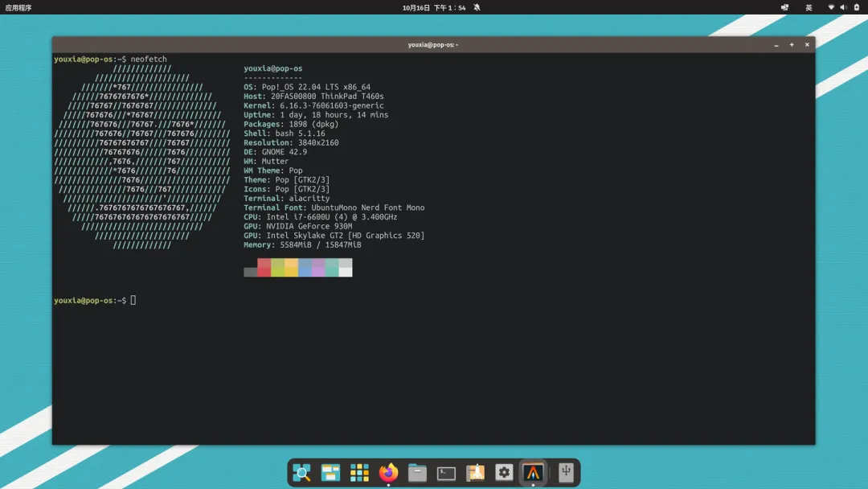
Task: Launch Firefox from the dock
Action: [x=389, y=472]
